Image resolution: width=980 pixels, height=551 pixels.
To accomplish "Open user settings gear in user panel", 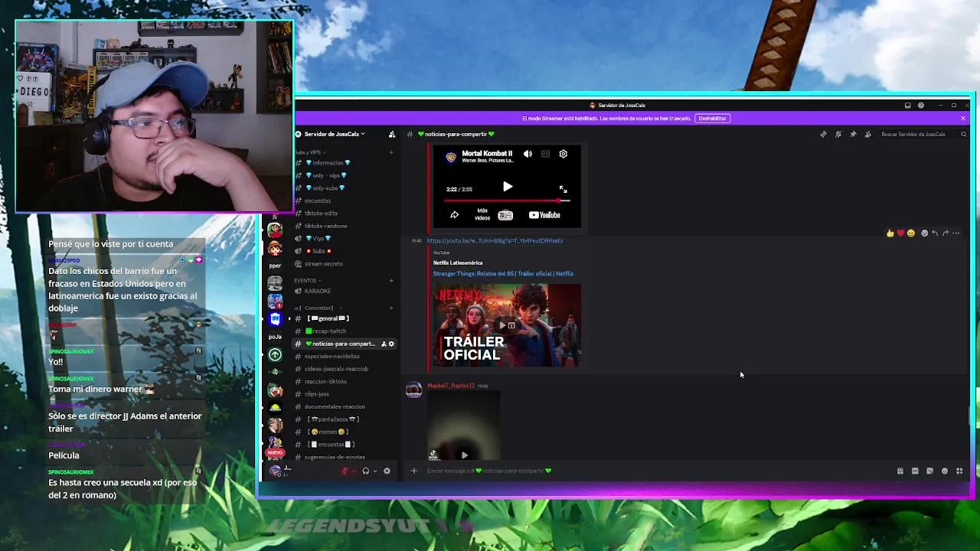I will [x=387, y=471].
